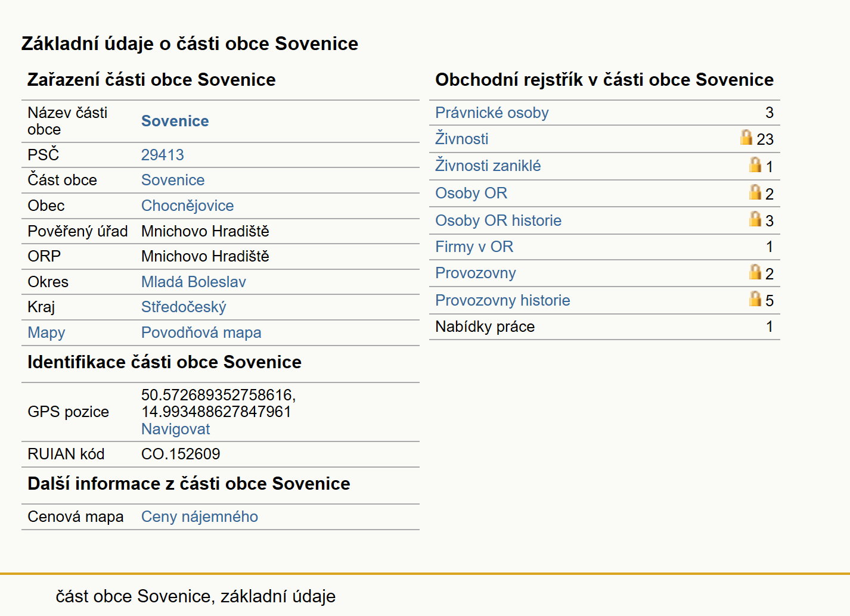
Task: Open the Povodňová mapa link
Action: tap(201, 332)
